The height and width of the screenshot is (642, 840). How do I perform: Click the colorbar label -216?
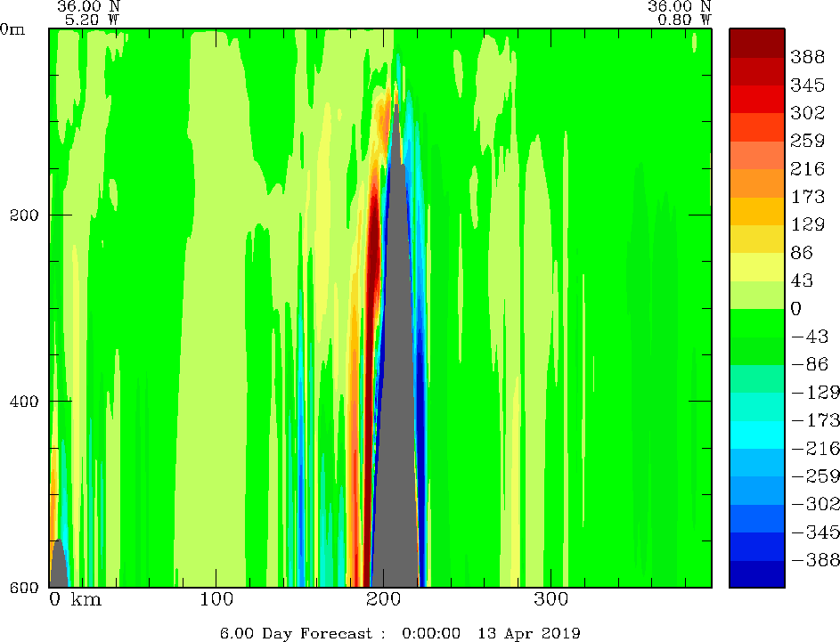pos(815,448)
